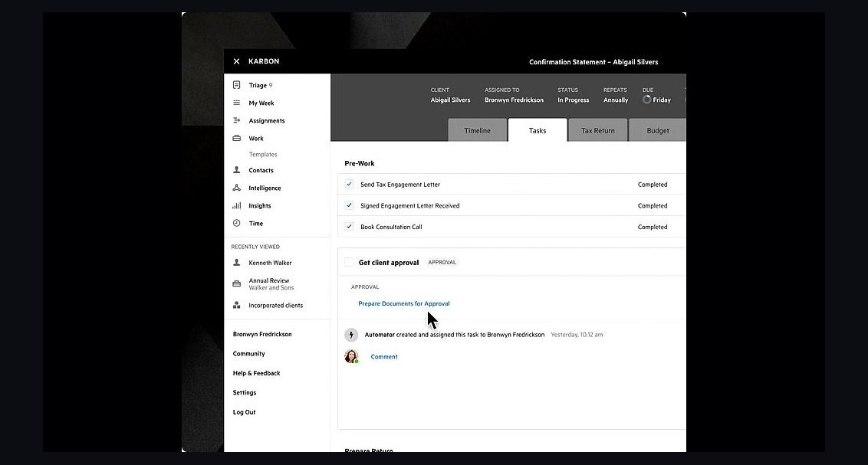Click the Due progress circle icon
The height and width of the screenshot is (465, 868).
[x=646, y=100]
